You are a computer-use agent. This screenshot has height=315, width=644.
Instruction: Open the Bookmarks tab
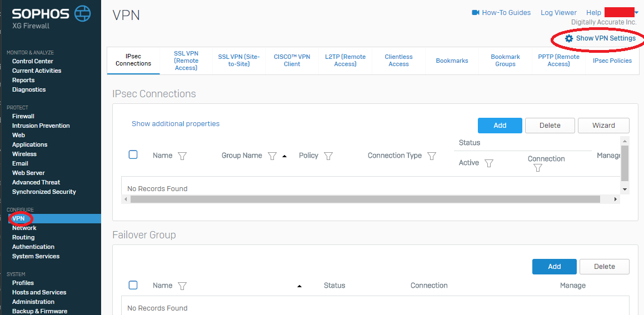(452, 61)
